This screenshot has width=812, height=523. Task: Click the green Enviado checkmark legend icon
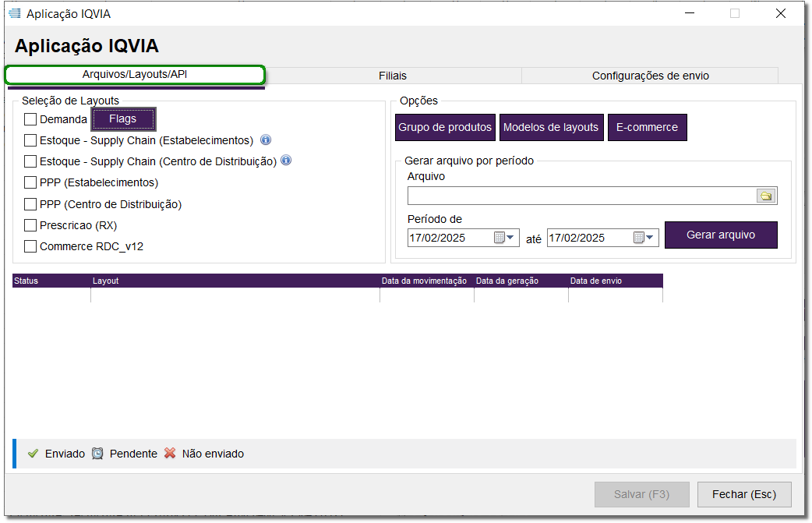pyautogui.click(x=34, y=454)
